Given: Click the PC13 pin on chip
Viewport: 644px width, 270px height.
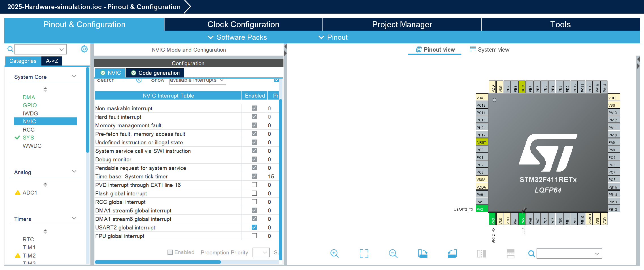Looking at the screenshot, I should (482, 105).
